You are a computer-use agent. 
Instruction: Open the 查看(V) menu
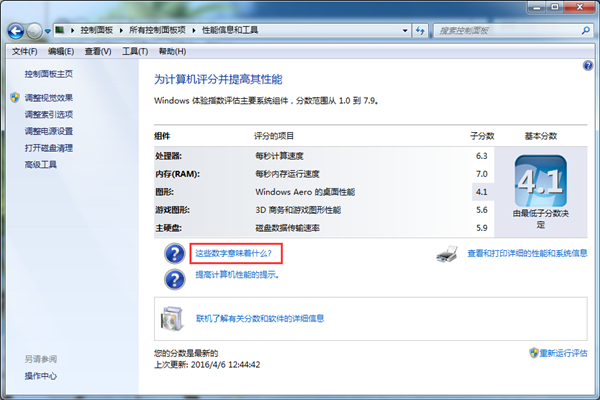[x=98, y=51]
